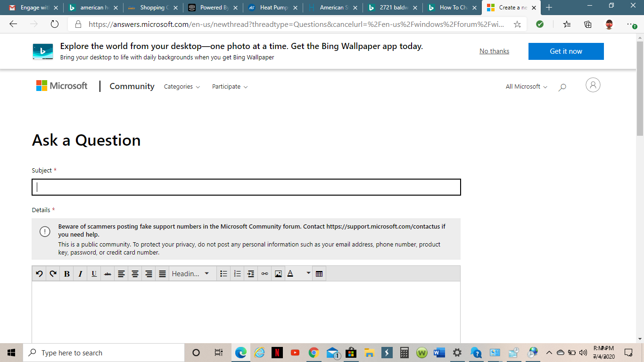
Task: Undo the last edit in the Details editor
Action: tap(39, 274)
